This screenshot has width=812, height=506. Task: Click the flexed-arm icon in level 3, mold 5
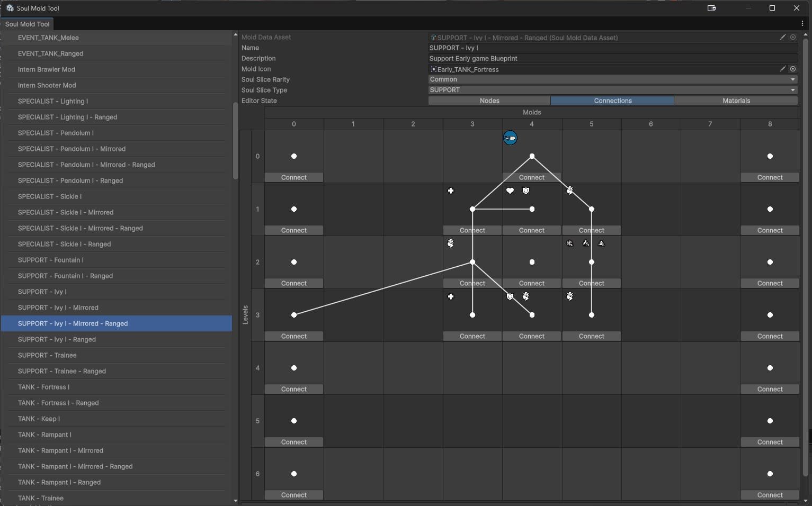point(570,296)
